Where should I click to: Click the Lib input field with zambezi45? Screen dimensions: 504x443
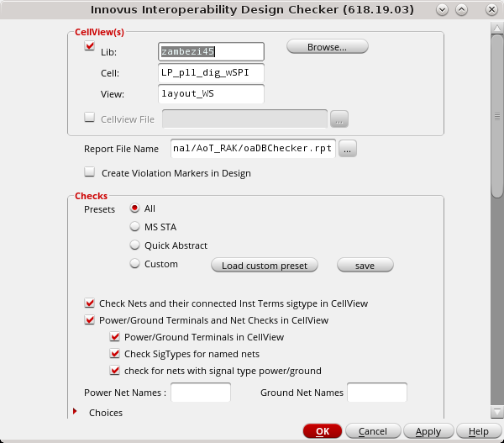(x=211, y=51)
